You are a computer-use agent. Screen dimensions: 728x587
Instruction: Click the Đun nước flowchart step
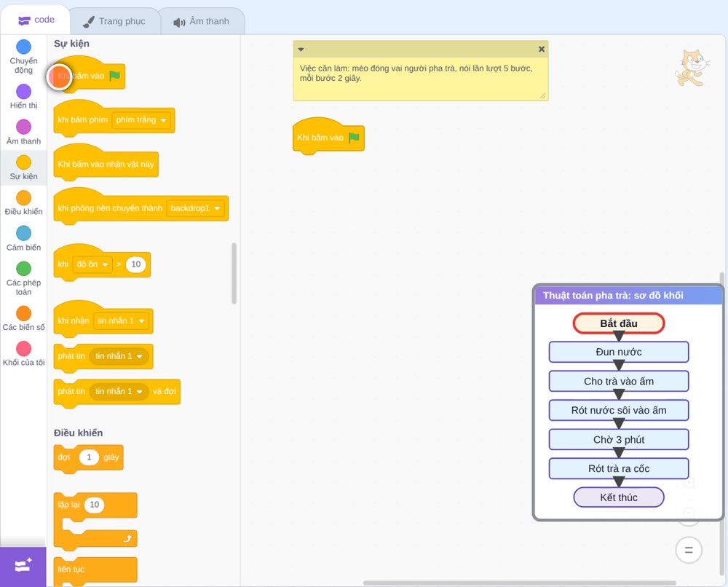(619, 352)
